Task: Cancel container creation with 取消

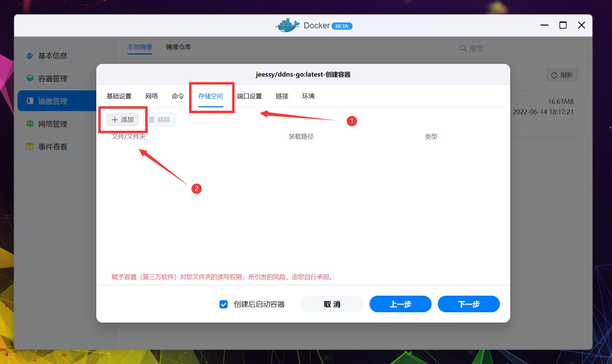Action: click(332, 304)
